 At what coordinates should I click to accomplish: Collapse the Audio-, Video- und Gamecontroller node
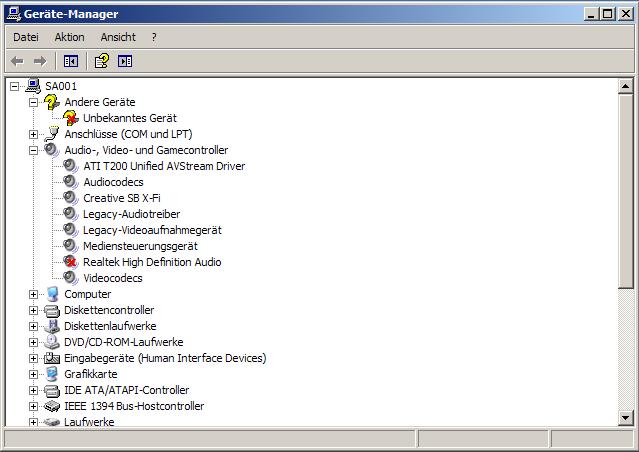[33, 150]
